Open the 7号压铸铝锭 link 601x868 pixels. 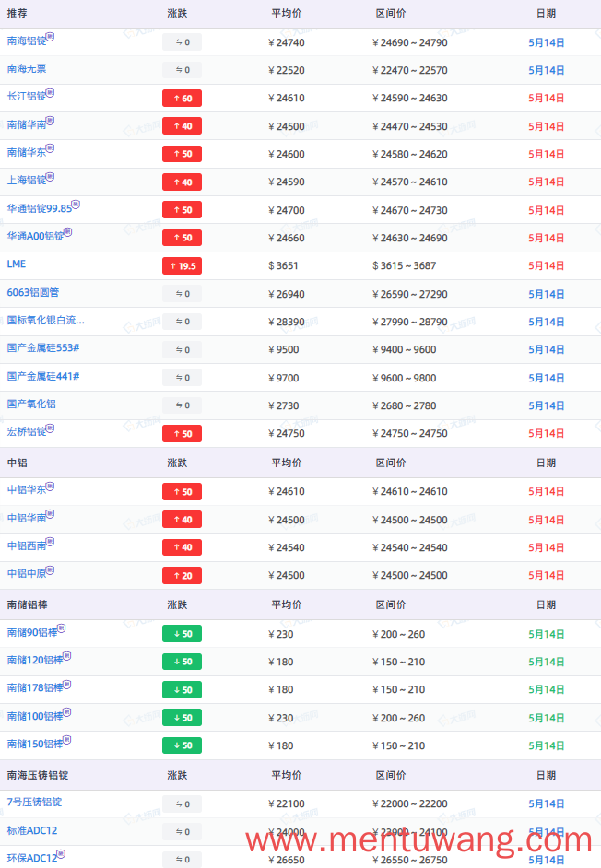coord(34,803)
